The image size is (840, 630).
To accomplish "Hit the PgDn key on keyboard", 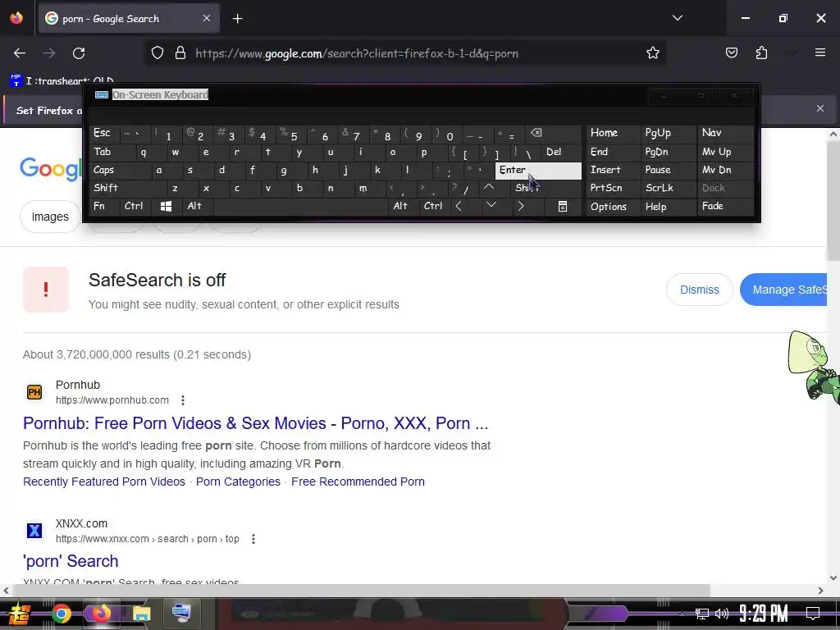I will (668, 152).
